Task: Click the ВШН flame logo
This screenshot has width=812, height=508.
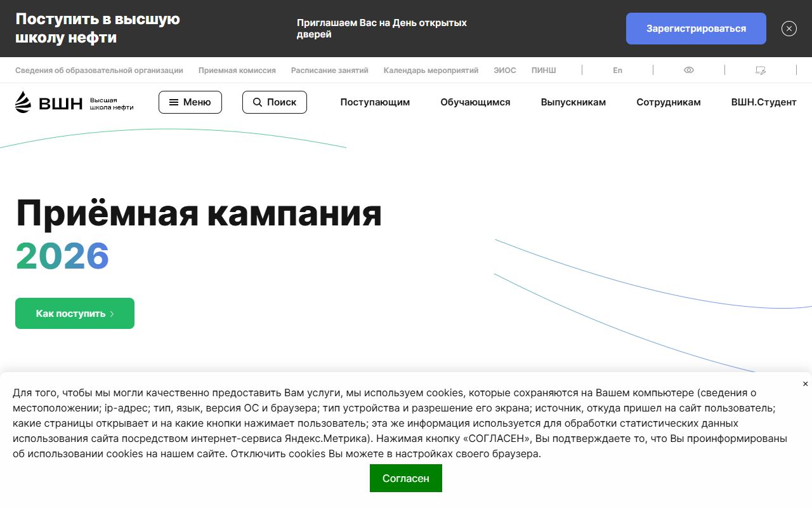Action: (23, 102)
